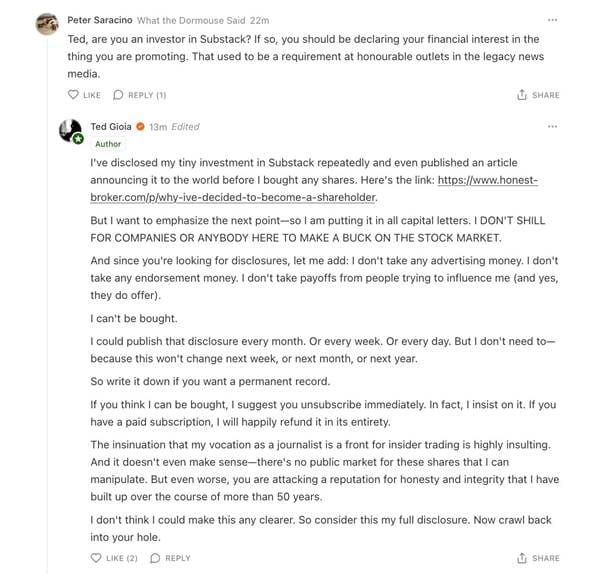The width and height of the screenshot is (602, 576).
Task: Click reply bubble icon on Peter's comment
Action: pos(118,95)
